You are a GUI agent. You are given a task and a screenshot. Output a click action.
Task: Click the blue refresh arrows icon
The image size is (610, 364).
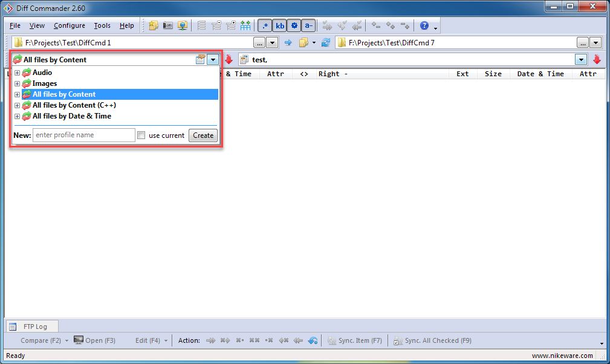click(326, 43)
